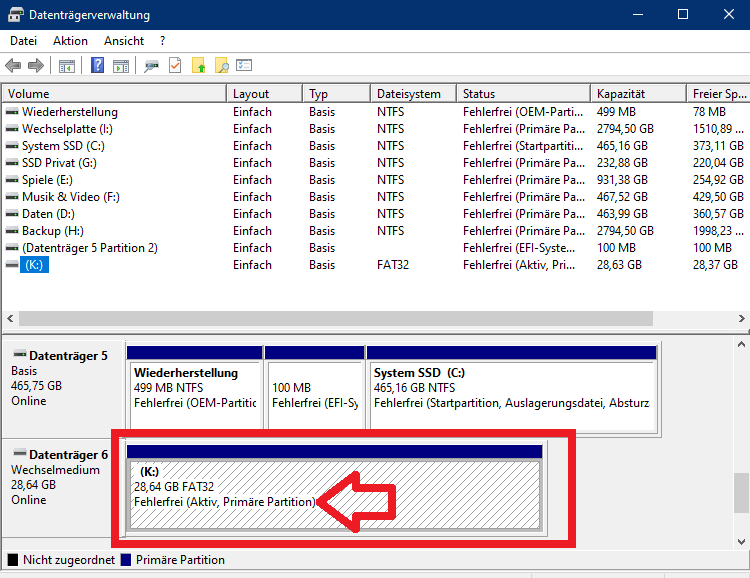Click FAT32 file system cell of (K:)

tap(393, 265)
